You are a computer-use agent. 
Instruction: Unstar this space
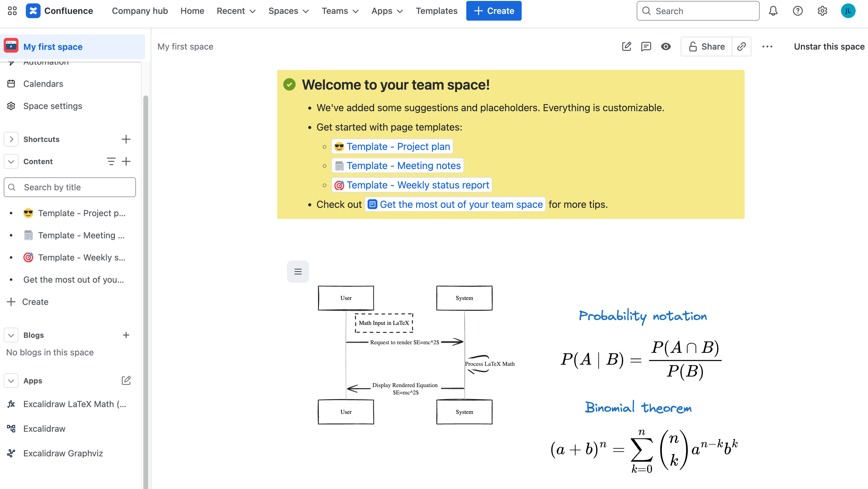tap(829, 46)
